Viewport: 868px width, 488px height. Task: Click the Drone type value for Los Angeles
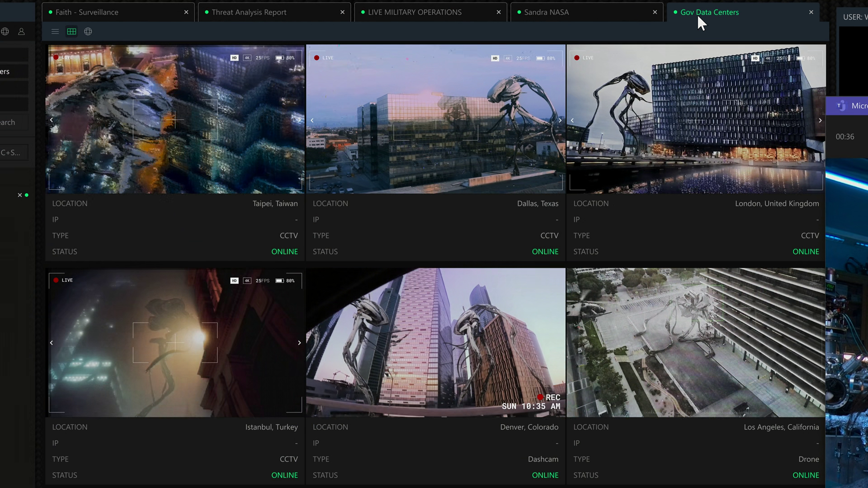click(809, 459)
